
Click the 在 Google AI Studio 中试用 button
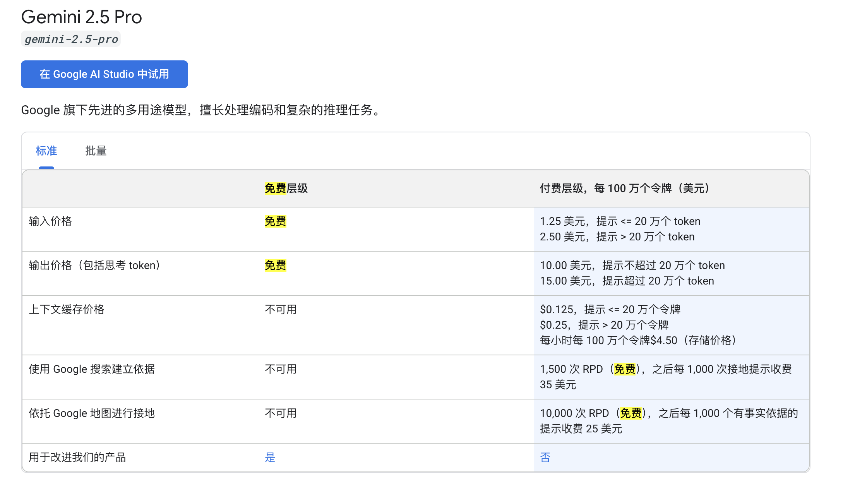[105, 74]
